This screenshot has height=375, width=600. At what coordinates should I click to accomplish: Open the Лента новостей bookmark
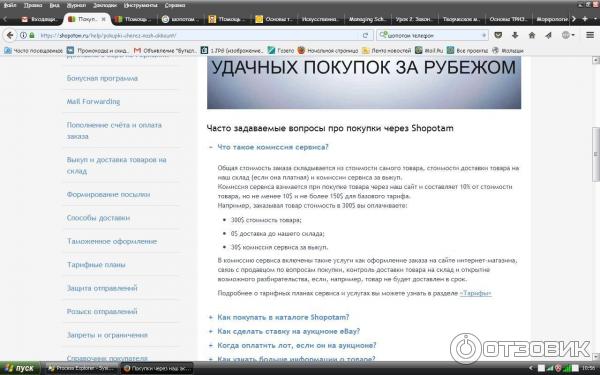coord(386,51)
